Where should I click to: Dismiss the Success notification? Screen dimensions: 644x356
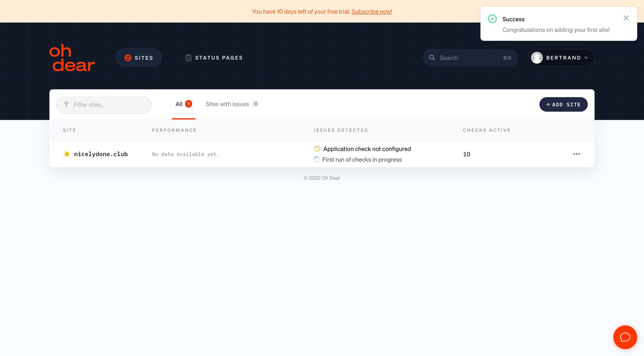[x=626, y=18]
